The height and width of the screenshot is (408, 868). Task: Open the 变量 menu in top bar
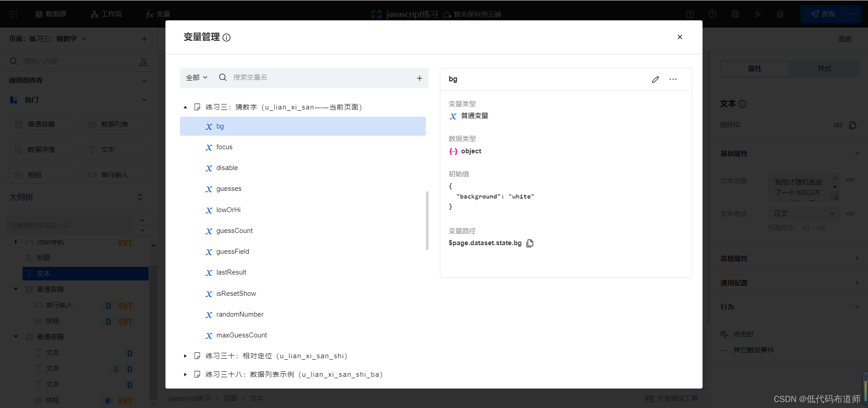click(158, 14)
